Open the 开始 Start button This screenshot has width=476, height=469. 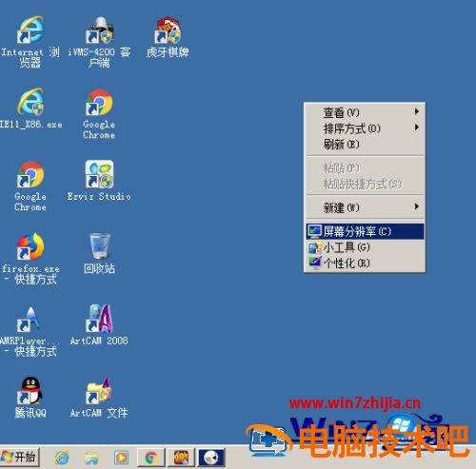[x=20, y=458]
